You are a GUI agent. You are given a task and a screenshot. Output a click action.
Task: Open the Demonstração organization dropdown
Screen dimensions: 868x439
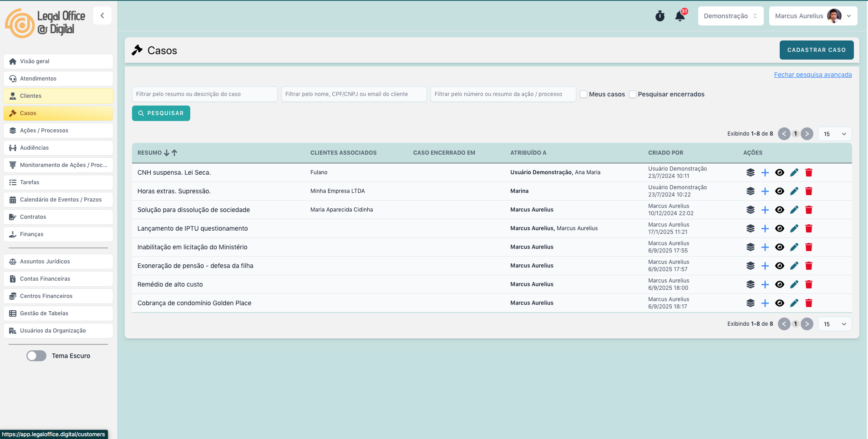730,16
